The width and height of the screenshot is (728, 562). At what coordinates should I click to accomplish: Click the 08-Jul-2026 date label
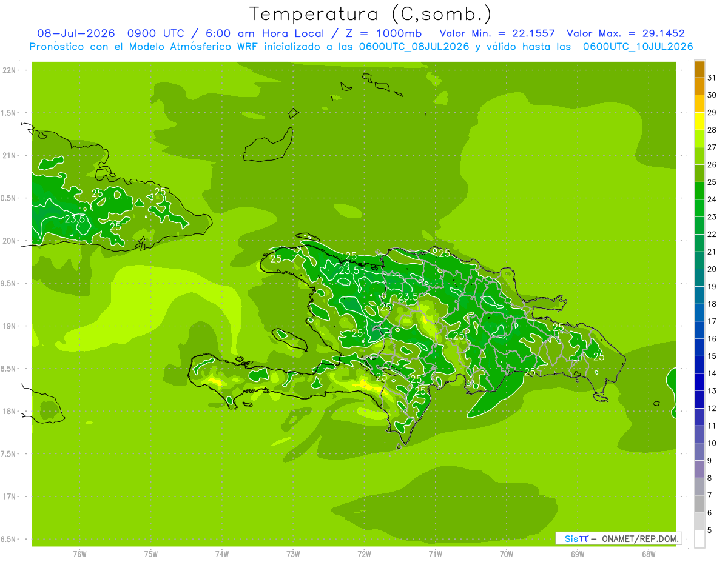click(x=76, y=34)
